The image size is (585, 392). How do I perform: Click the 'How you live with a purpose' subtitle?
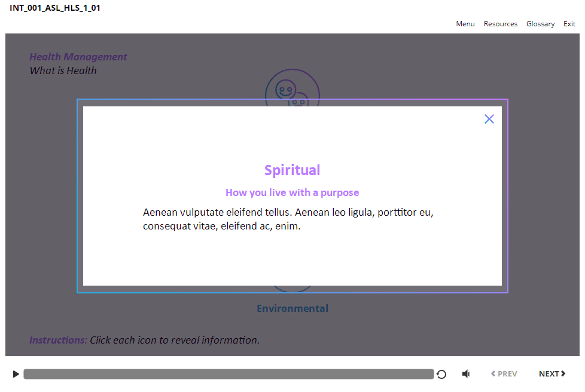[292, 192]
